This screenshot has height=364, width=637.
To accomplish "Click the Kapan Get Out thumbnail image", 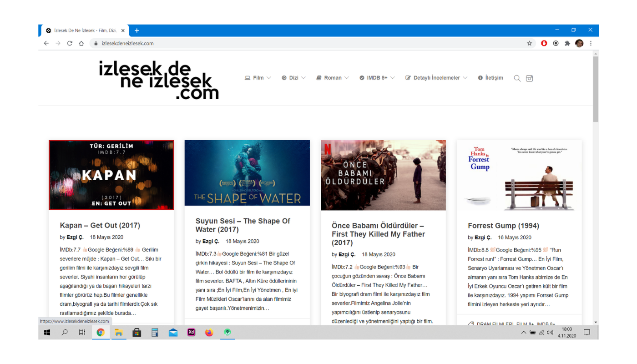I will (x=111, y=175).
